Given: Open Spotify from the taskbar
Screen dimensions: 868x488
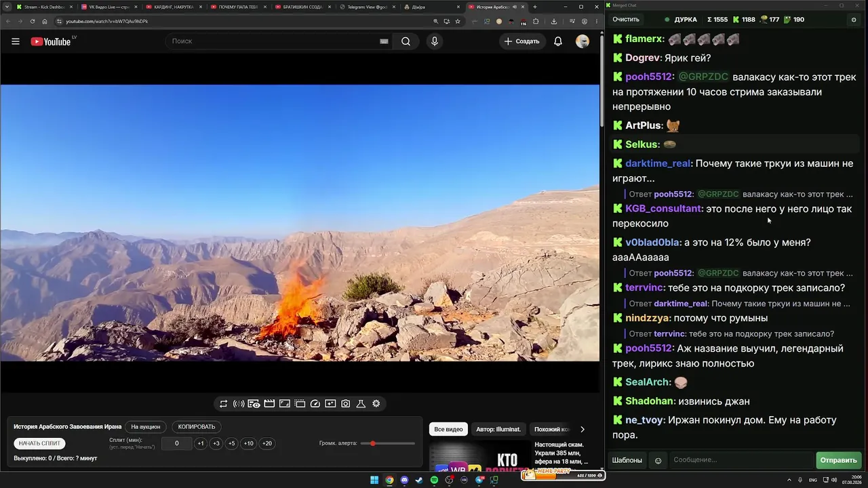Looking at the screenshot, I should (x=435, y=481).
